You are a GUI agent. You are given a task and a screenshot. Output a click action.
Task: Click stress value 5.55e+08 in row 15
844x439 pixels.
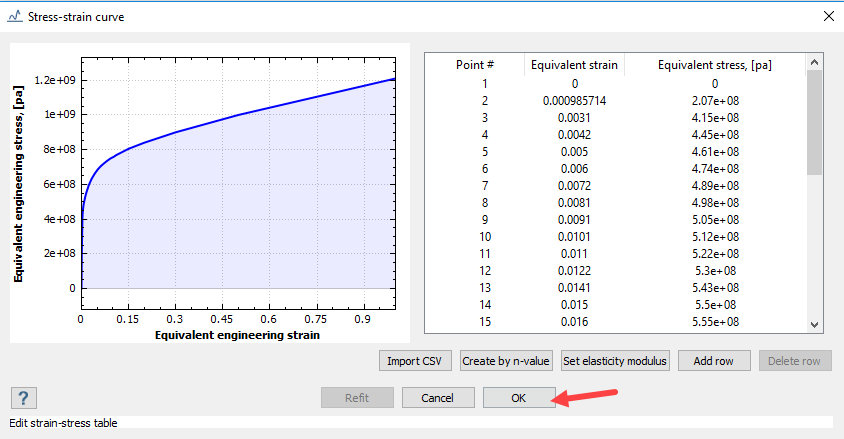[x=714, y=323]
